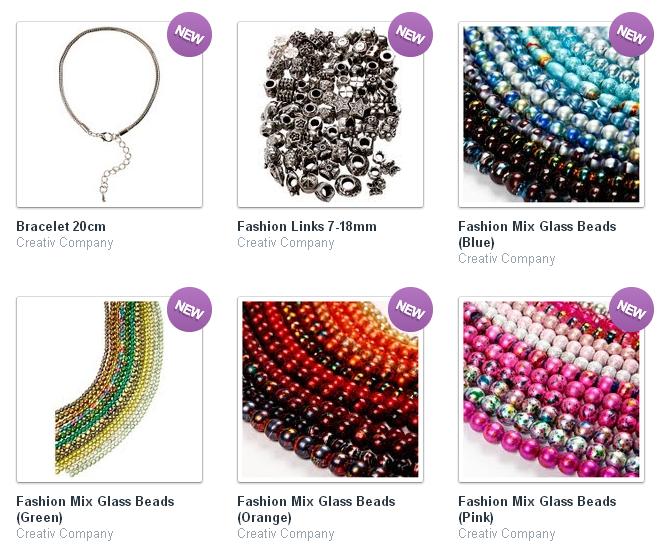The image size is (662, 551).
Task: Click the NEW badge on Fashion Links
Action: 410,35
